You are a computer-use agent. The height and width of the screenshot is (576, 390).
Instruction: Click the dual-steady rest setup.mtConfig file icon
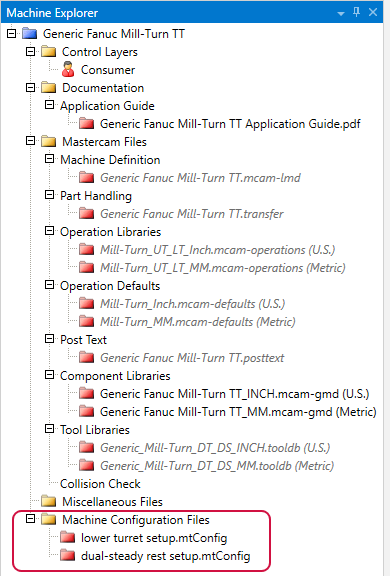(68, 555)
